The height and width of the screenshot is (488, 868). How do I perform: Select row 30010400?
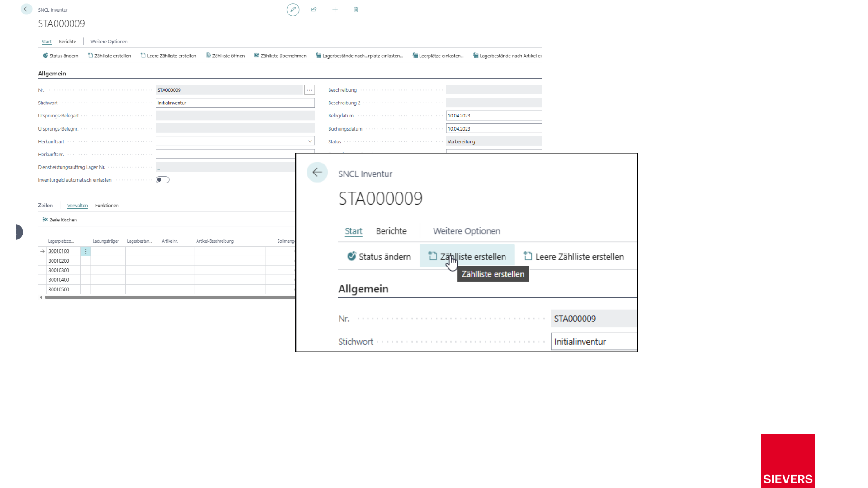click(59, 280)
